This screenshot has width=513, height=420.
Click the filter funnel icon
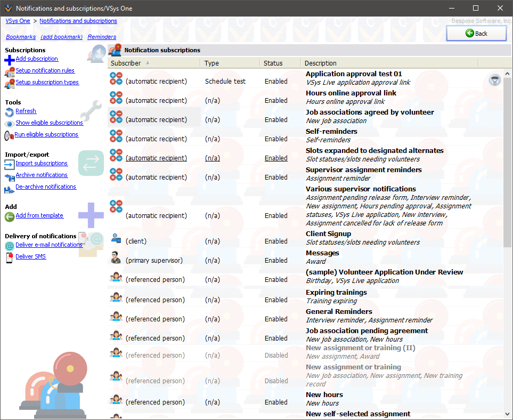point(495,80)
